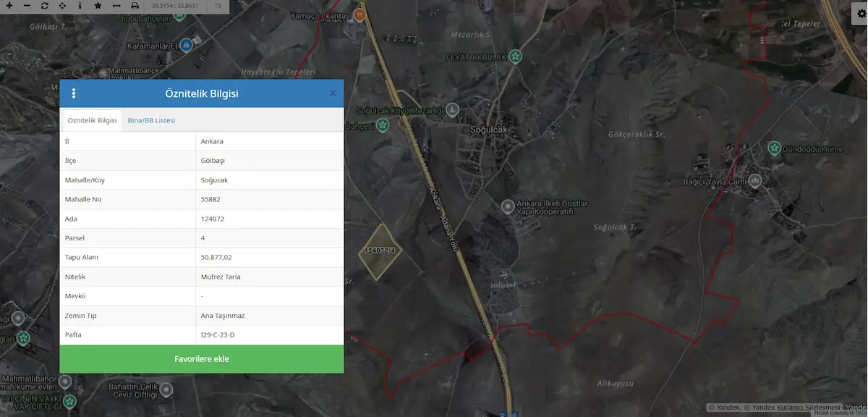Viewport: 868px width, 417px height.
Task: Select the info query tool
Action: (x=80, y=5)
